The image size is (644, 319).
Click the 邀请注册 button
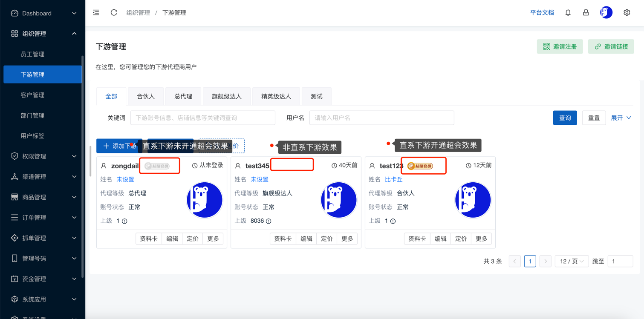pyautogui.click(x=560, y=47)
